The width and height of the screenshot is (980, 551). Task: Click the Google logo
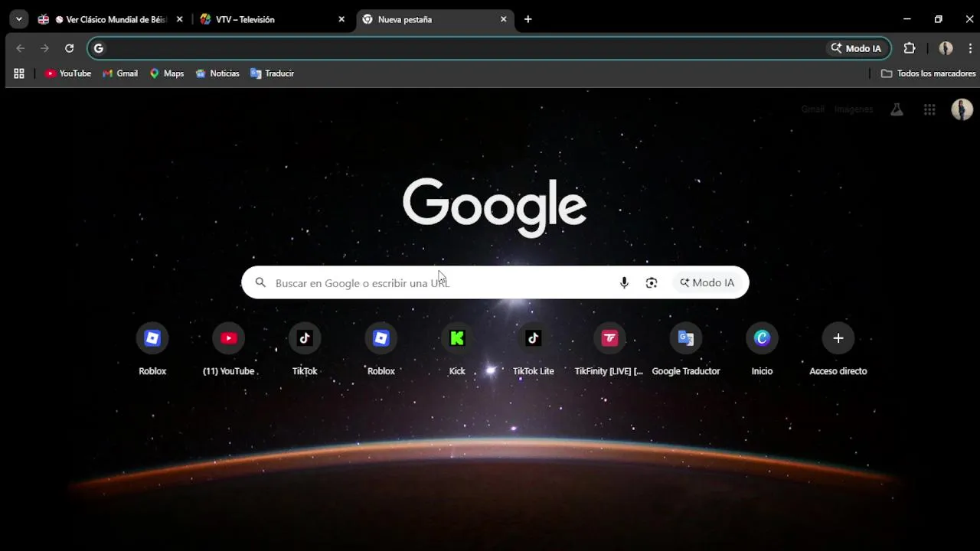point(495,207)
